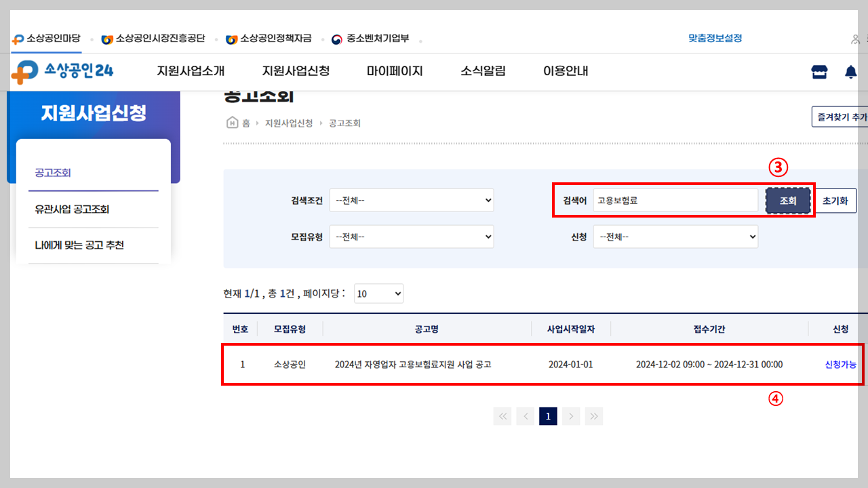Click inside the 검색어 search input field
Image resolution: width=868 pixels, height=488 pixels.
tap(676, 200)
